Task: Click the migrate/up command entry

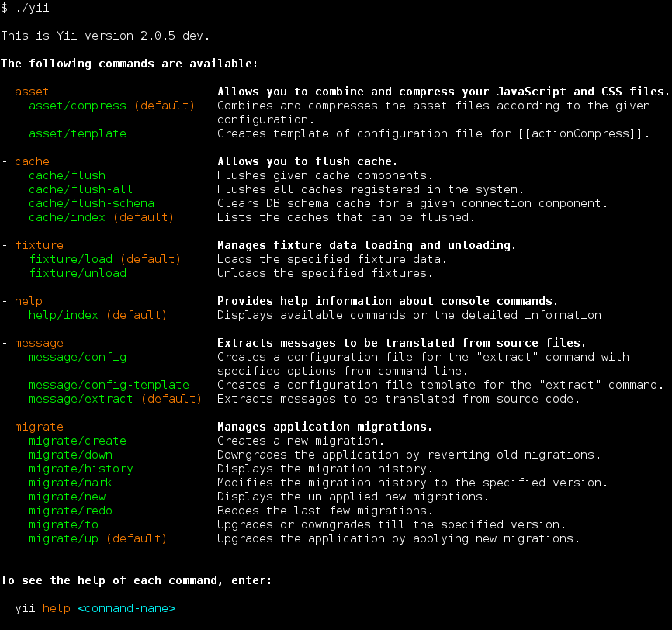Action: (x=64, y=538)
